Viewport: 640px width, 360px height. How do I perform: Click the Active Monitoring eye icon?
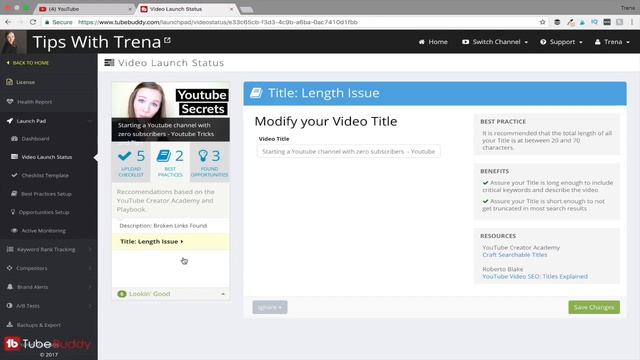[14, 231]
